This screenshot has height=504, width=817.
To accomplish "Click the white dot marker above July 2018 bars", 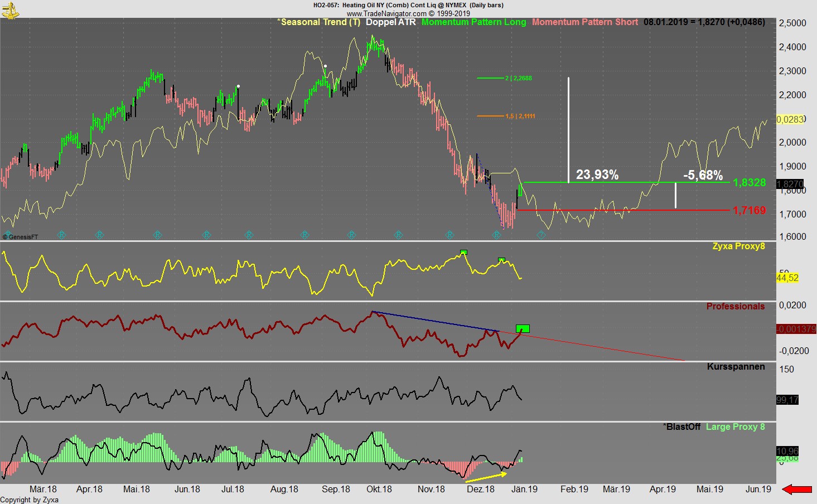I will coord(238,86).
